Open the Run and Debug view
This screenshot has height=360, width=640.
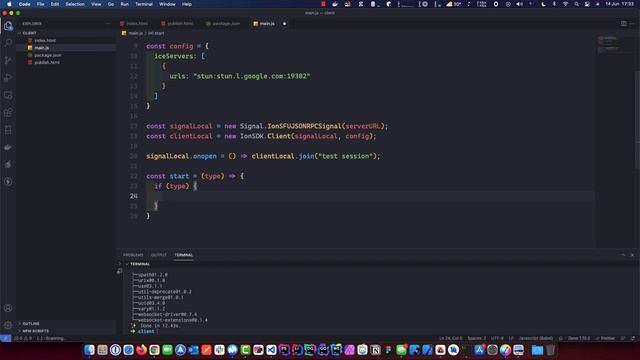point(8,78)
